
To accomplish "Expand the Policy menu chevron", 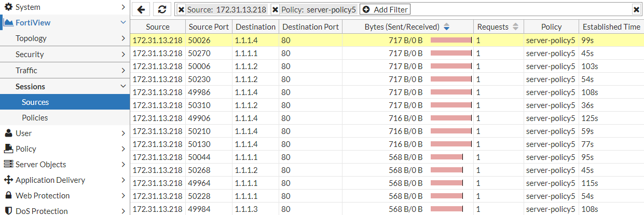I will click(x=123, y=149).
